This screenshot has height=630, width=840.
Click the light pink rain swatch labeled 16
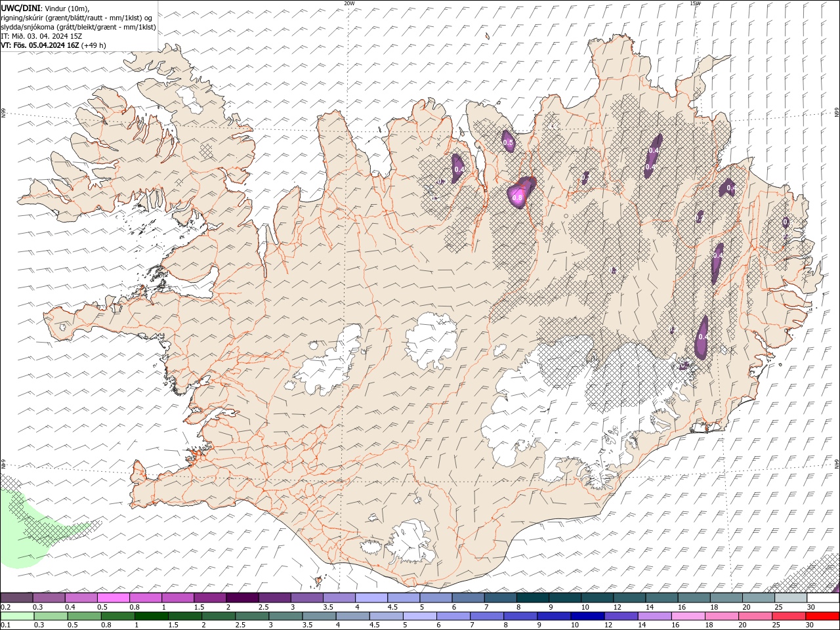coord(688,616)
